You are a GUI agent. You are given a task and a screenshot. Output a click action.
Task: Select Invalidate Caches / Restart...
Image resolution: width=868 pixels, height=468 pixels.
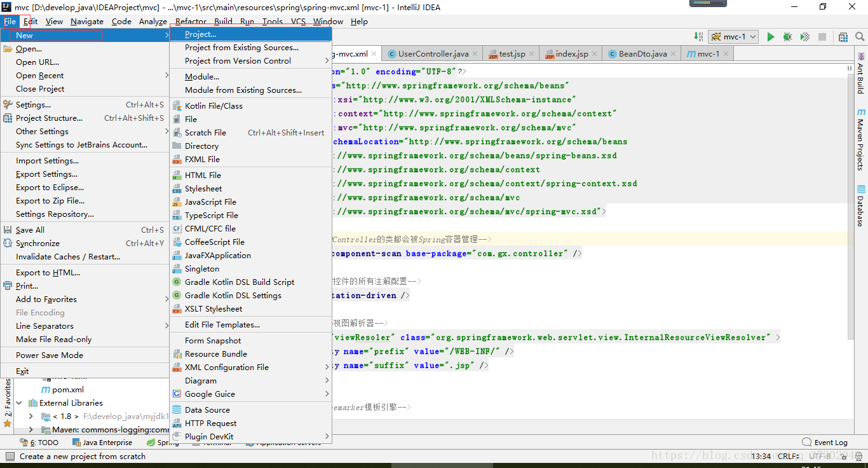coord(85,256)
